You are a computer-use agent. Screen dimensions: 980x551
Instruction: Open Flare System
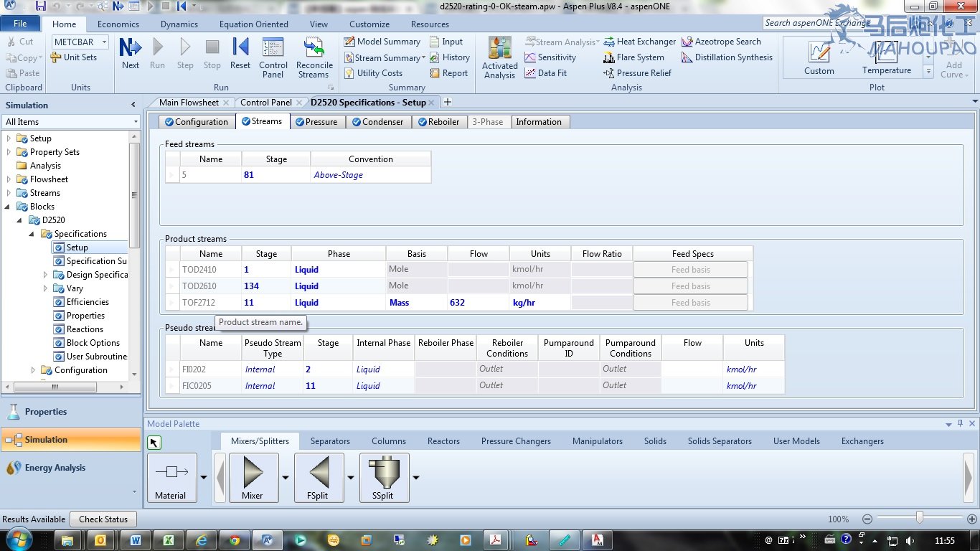634,57
